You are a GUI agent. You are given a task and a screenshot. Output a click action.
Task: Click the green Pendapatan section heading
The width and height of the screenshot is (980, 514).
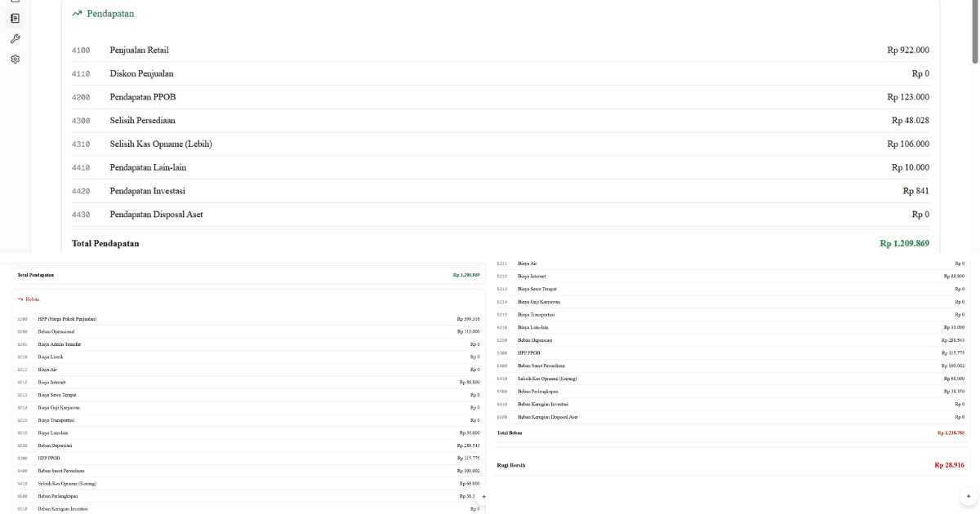tap(111, 13)
